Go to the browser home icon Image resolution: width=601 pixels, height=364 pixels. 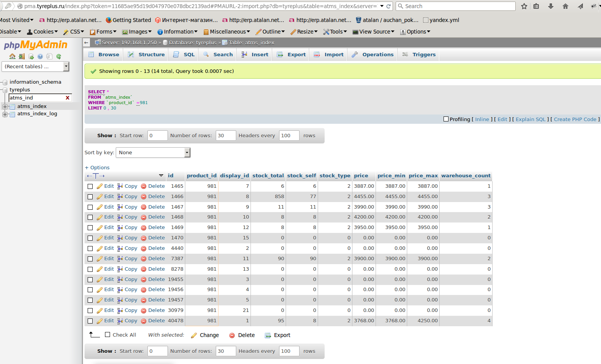[565, 6]
